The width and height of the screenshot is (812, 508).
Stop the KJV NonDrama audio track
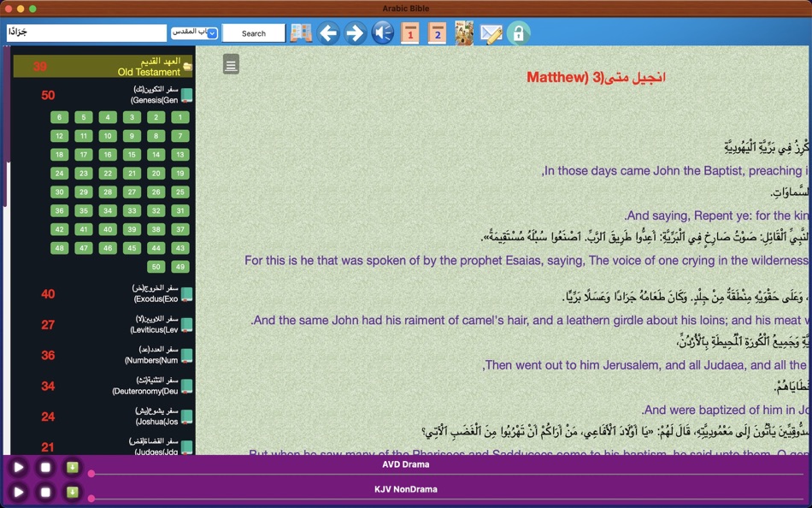click(47, 491)
